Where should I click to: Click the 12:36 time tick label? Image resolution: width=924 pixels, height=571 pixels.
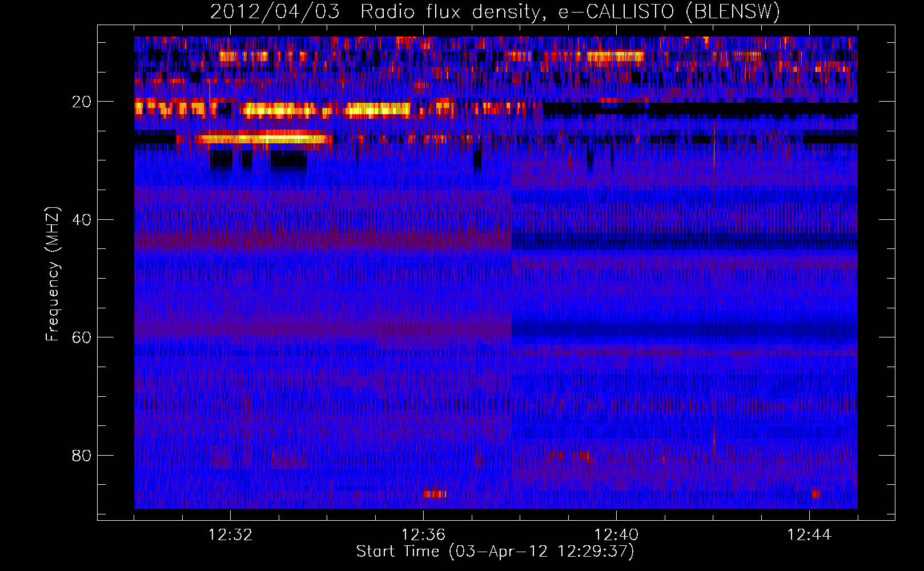tap(423, 535)
